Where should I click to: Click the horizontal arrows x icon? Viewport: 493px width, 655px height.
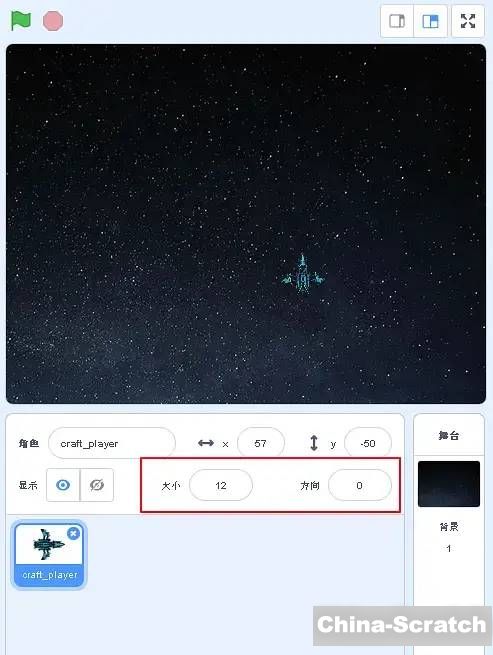pyautogui.click(x=206, y=443)
